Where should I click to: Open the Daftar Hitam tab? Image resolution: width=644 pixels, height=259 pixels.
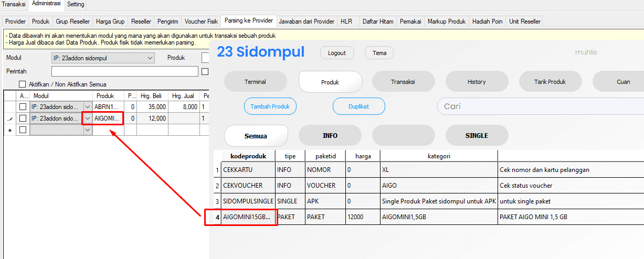click(x=378, y=21)
